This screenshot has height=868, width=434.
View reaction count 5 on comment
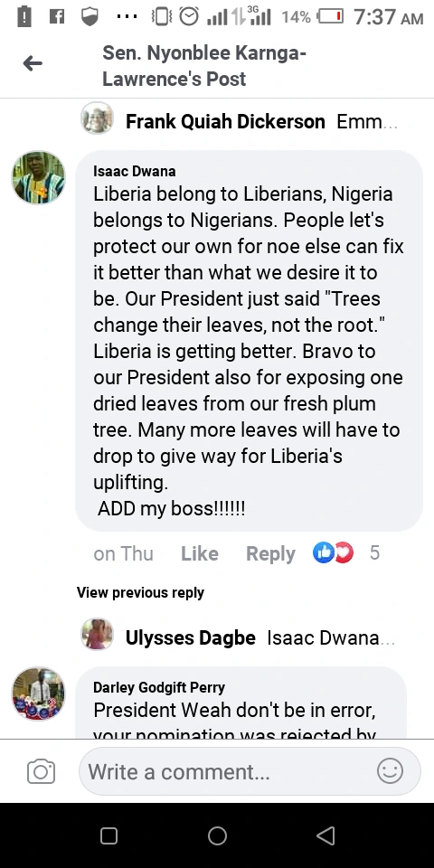(x=374, y=552)
